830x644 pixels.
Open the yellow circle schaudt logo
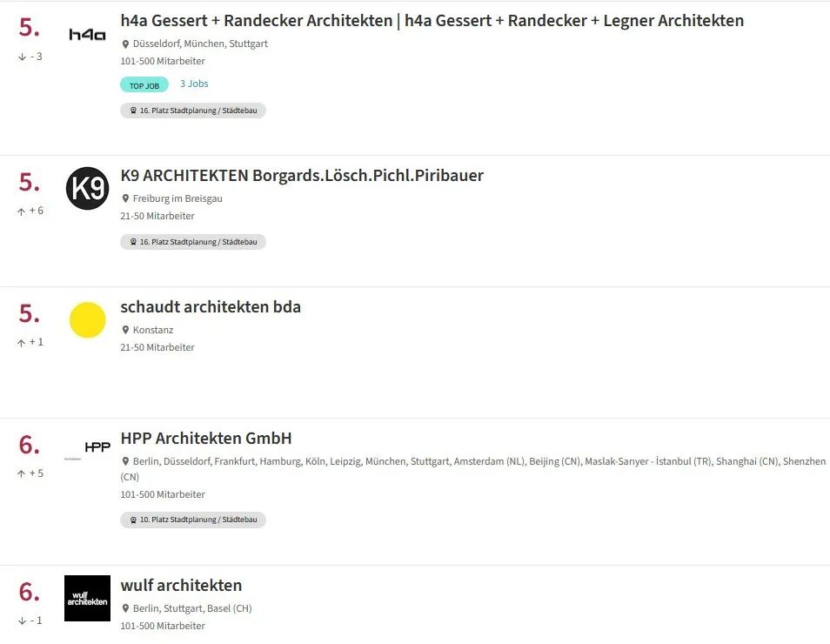87,320
